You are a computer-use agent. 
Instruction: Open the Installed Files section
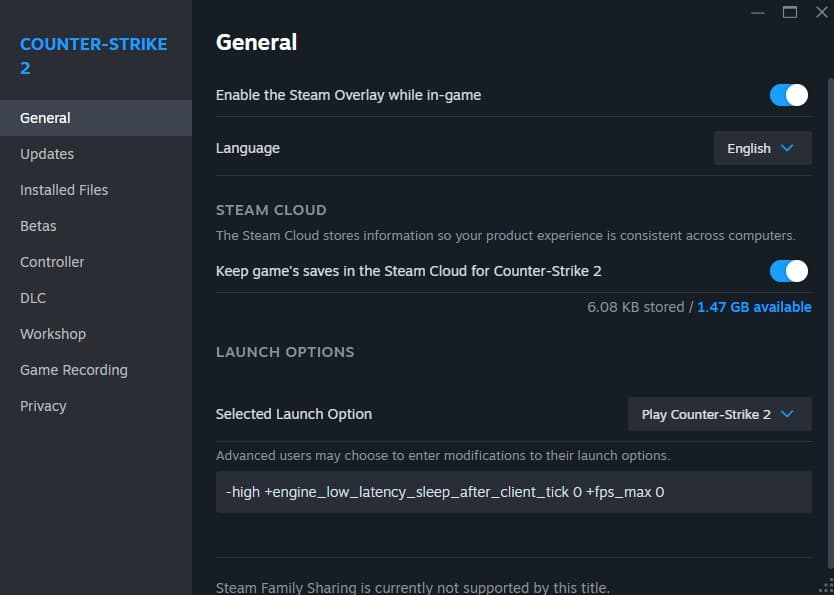coord(63,190)
